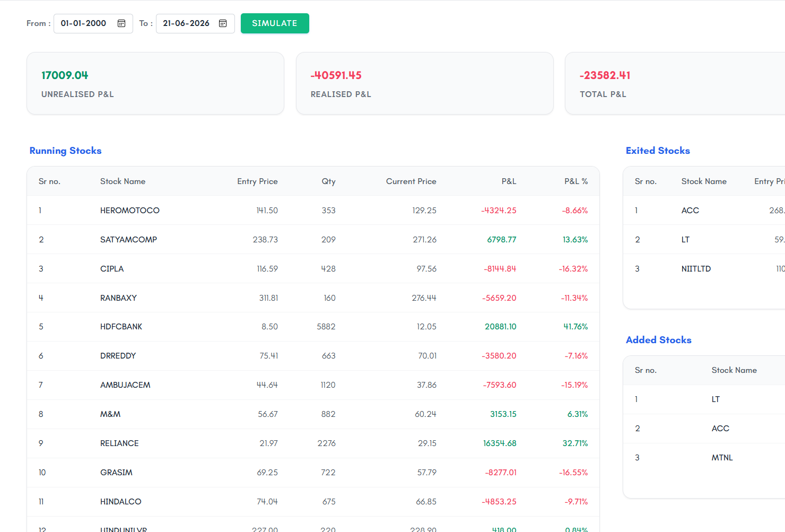Click DRREDDY current price 70.01

coord(428,356)
